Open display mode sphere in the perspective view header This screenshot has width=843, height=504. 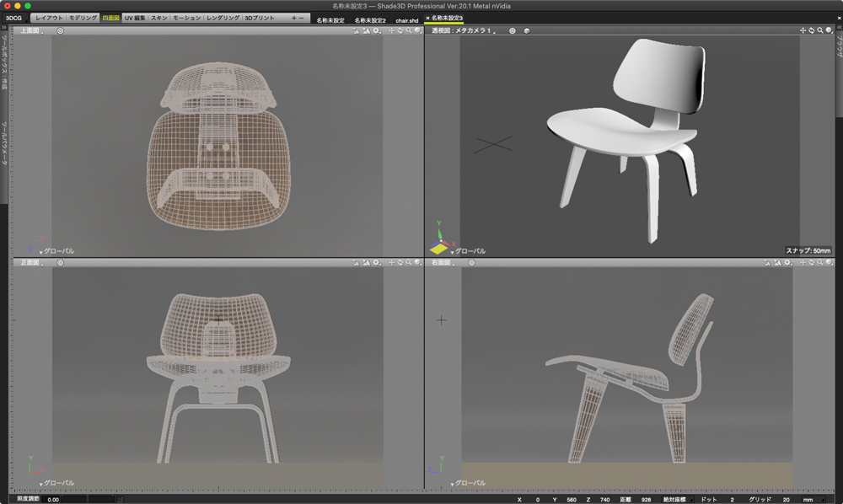829,30
